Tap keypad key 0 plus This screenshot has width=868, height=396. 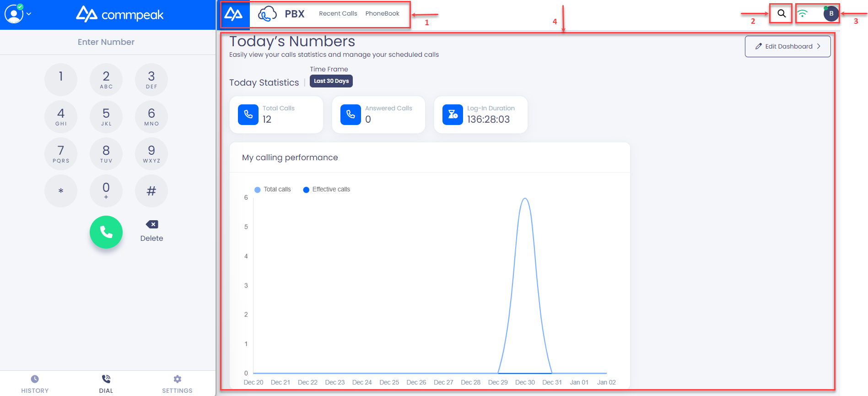tap(106, 191)
